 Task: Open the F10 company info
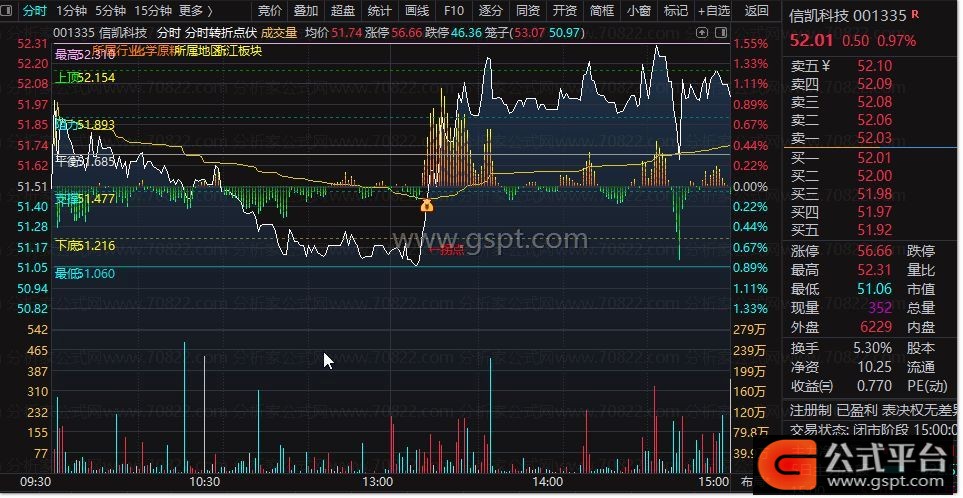(x=453, y=11)
